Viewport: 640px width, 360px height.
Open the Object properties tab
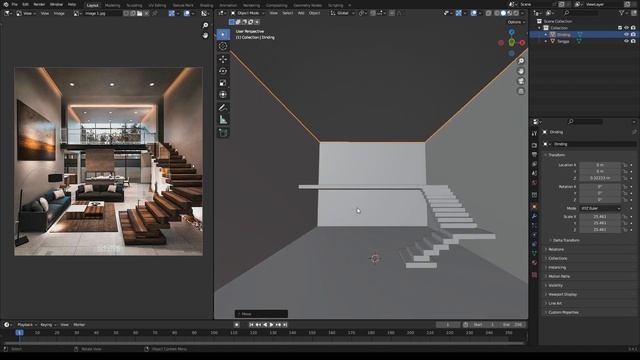(534, 207)
